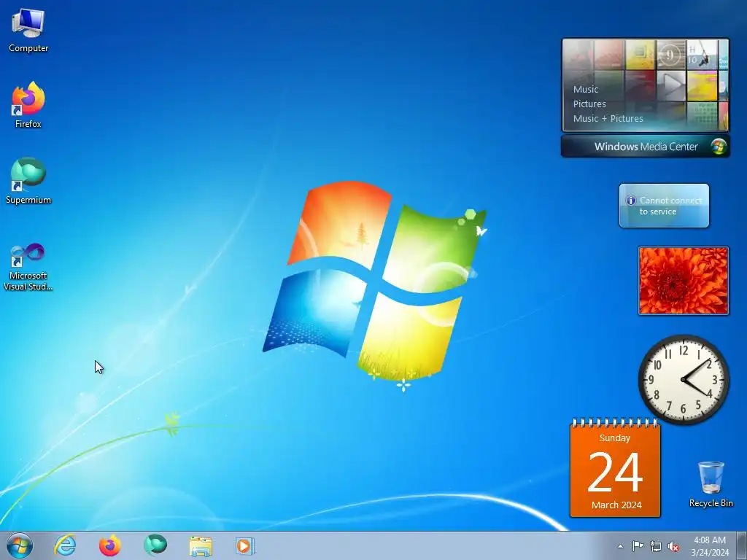Click the muted volume speaker tray icon
Image resolution: width=747 pixels, height=560 pixels.
pyautogui.click(x=673, y=547)
